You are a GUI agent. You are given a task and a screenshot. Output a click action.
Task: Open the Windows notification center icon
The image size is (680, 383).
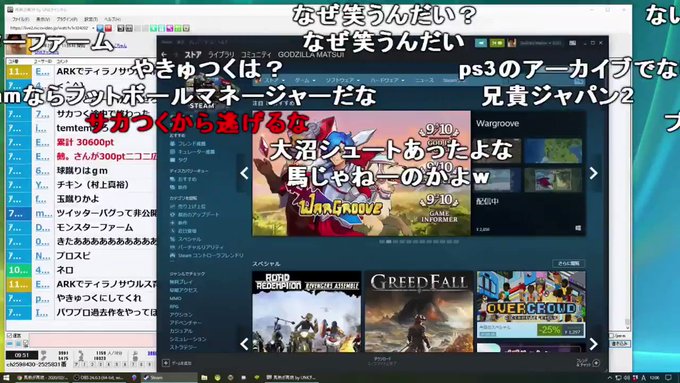[x=668, y=378]
